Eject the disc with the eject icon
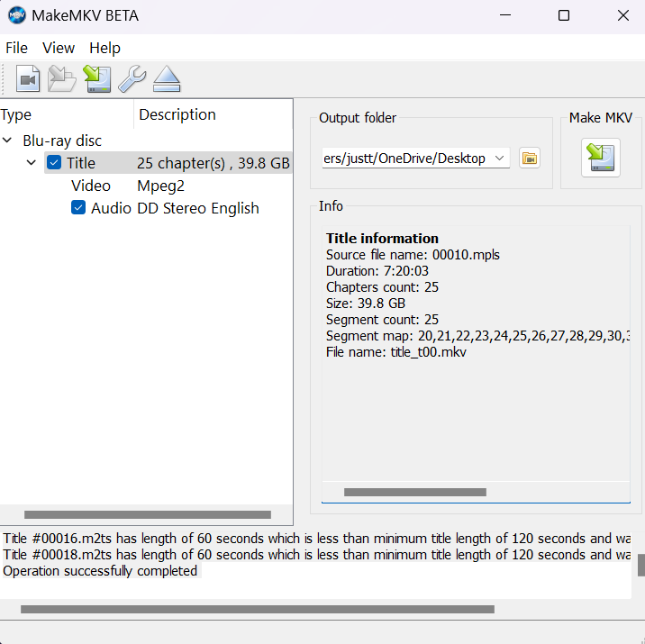The height and width of the screenshot is (644, 645). pos(167,78)
